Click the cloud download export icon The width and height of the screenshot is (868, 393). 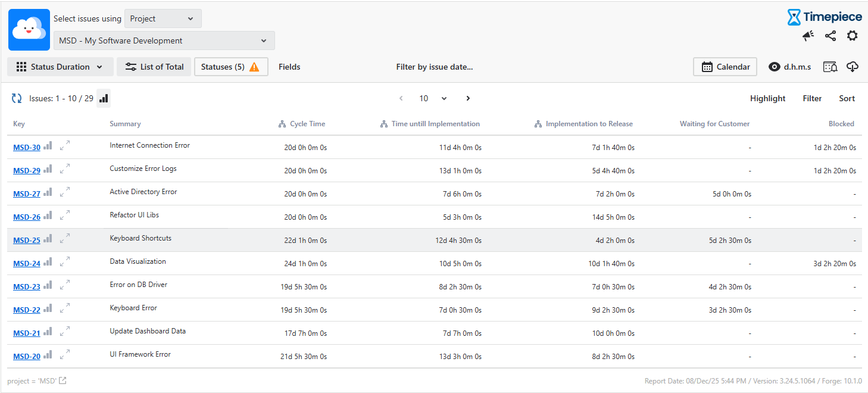click(x=853, y=67)
